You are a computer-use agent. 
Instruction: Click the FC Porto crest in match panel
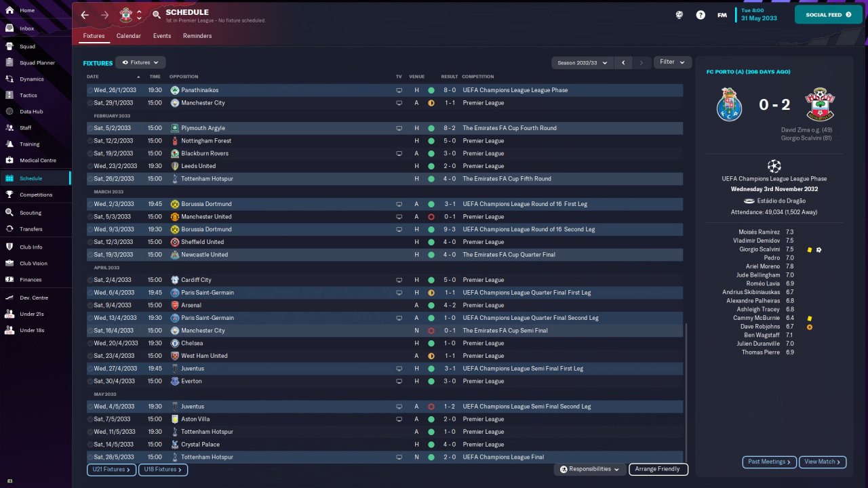[730, 104]
